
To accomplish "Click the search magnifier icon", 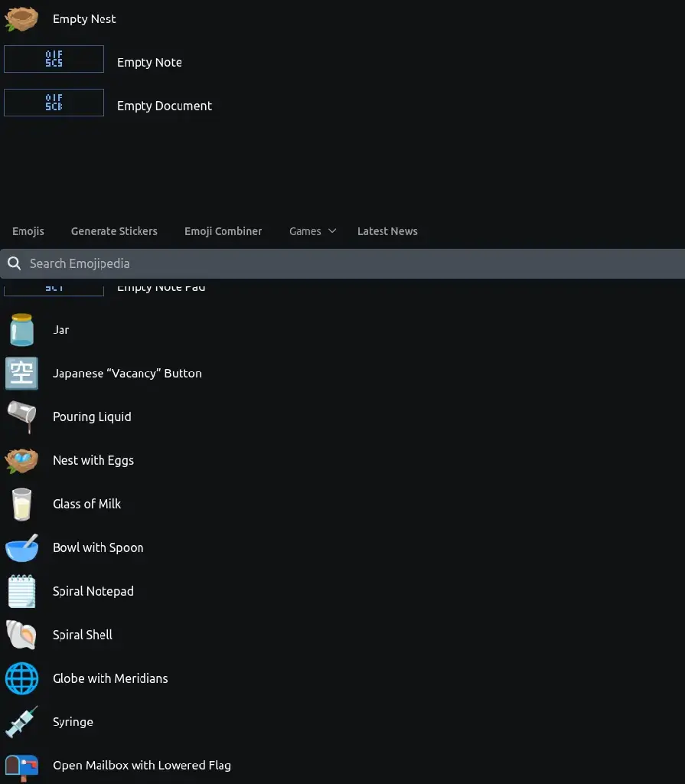I will click(x=14, y=263).
